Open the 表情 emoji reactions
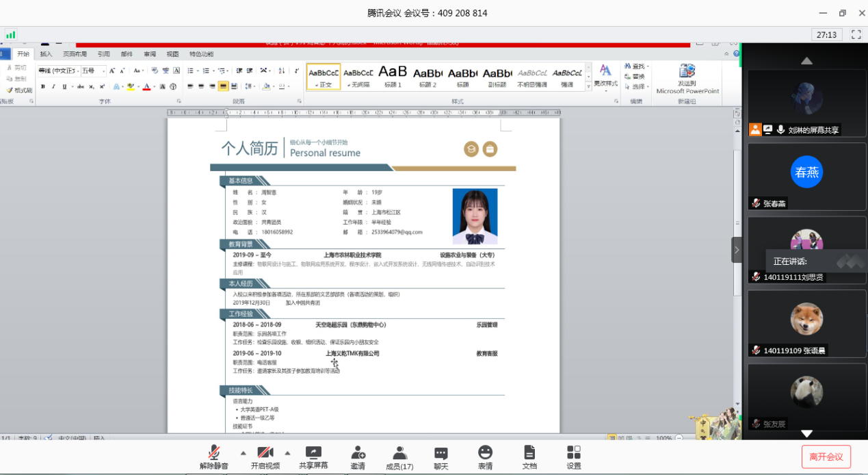The height and width of the screenshot is (475, 868). click(x=485, y=457)
